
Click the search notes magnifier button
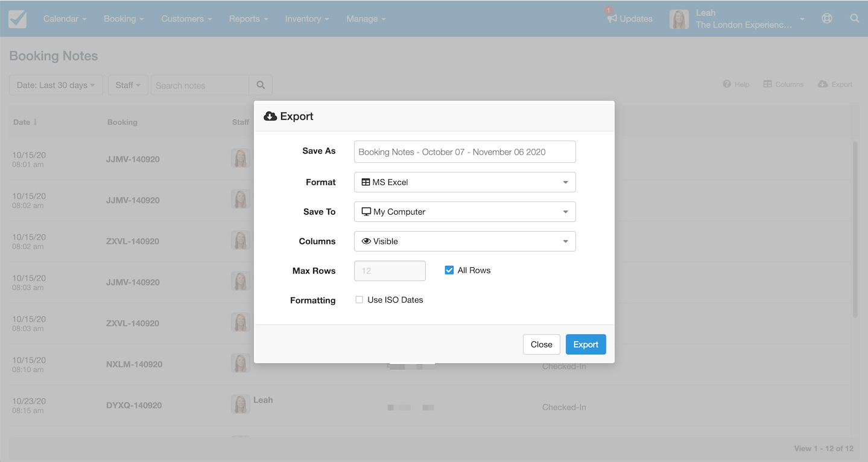261,85
